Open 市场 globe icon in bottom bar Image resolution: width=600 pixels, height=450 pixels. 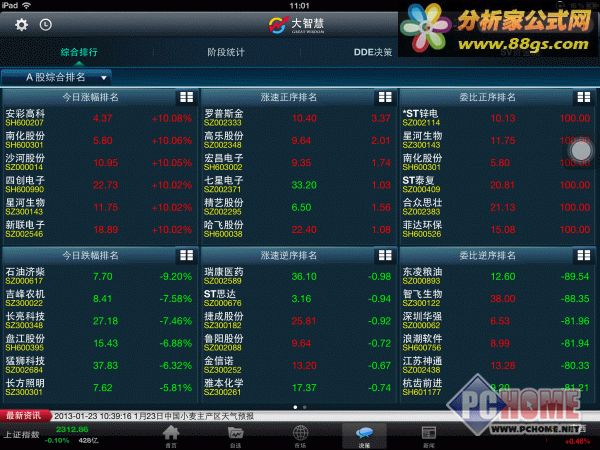tap(300, 436)
